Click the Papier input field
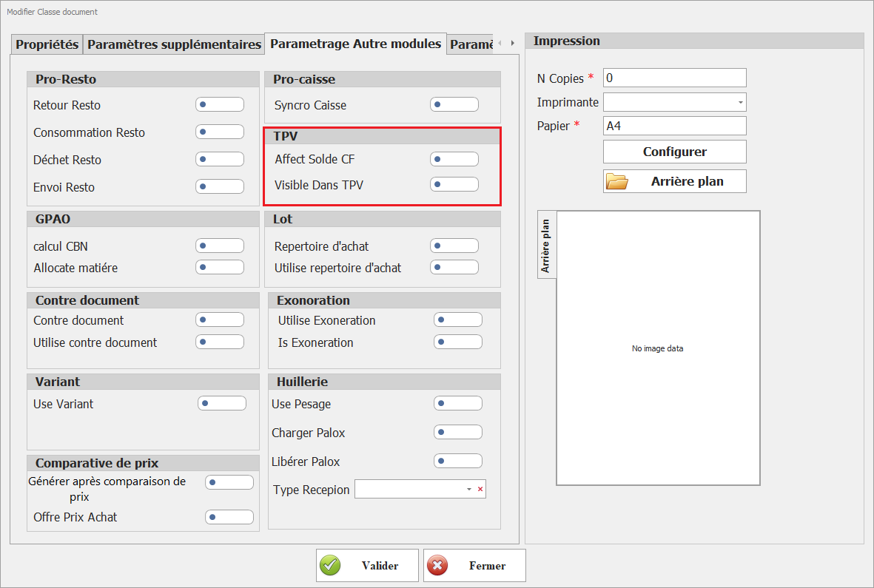874x588 pixels. tap(674, 126)
